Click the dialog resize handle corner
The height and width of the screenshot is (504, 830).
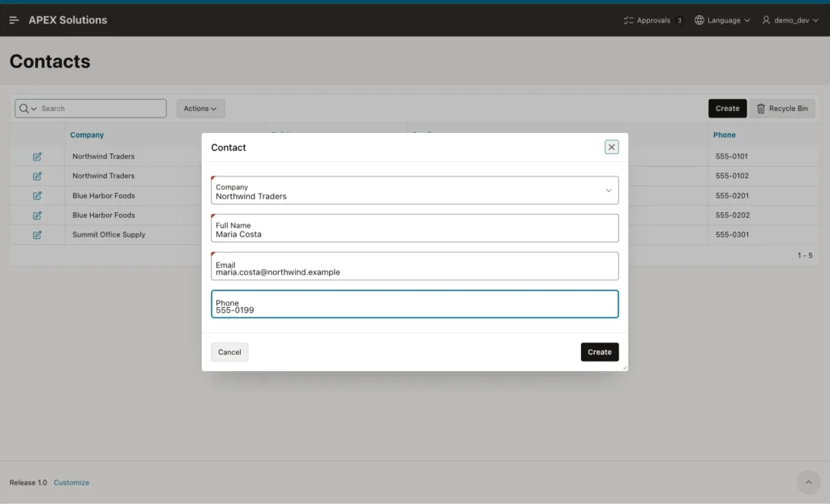[625, 367]
